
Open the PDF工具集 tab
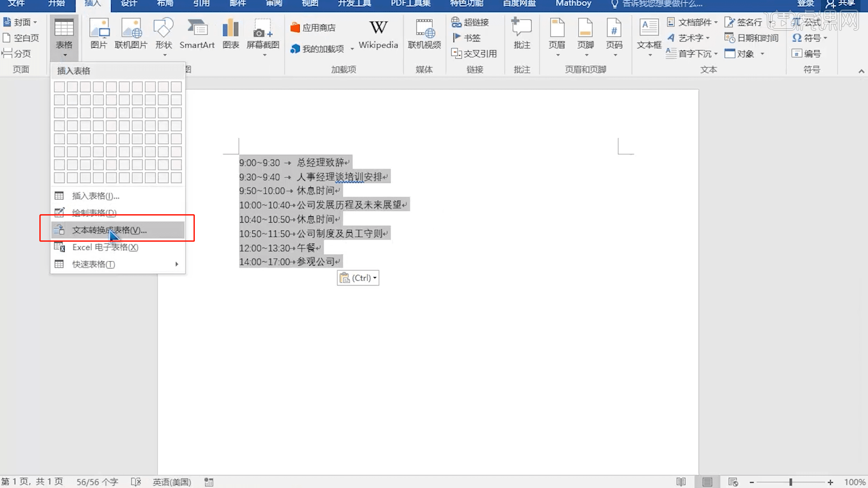[410, 4]
